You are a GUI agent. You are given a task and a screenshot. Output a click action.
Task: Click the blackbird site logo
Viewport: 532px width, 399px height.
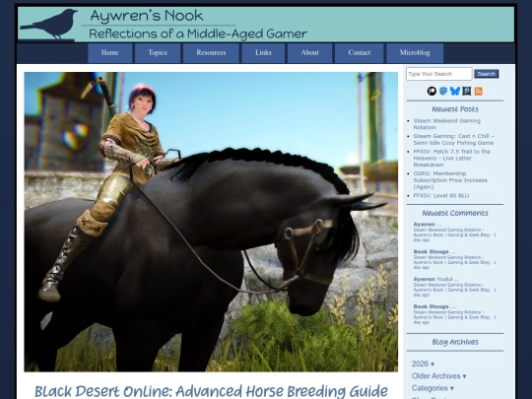click(x=49, y=24)
